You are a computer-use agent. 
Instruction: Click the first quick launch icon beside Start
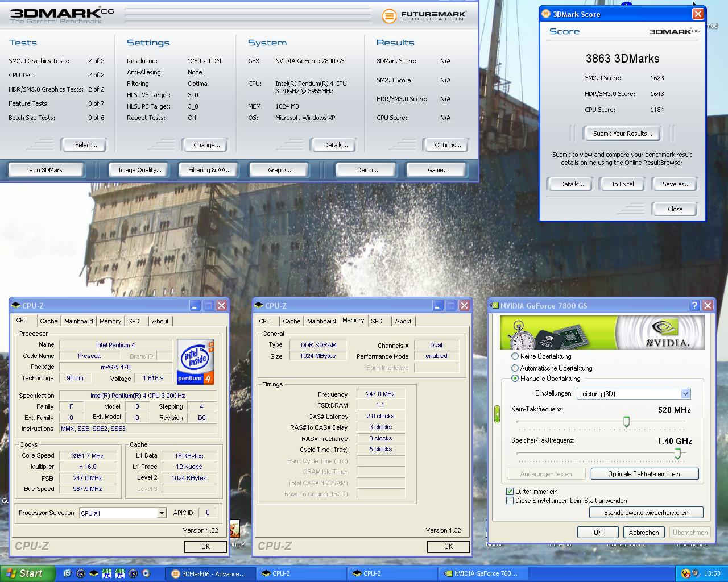pyautogui.click(x=67, y=573)
